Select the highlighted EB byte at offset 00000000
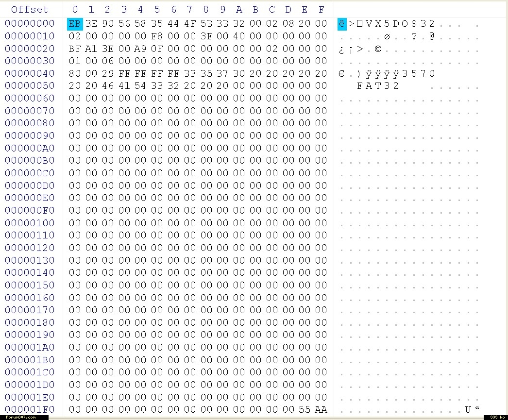This screenshot has height=420, width=508. click(75, 24)
